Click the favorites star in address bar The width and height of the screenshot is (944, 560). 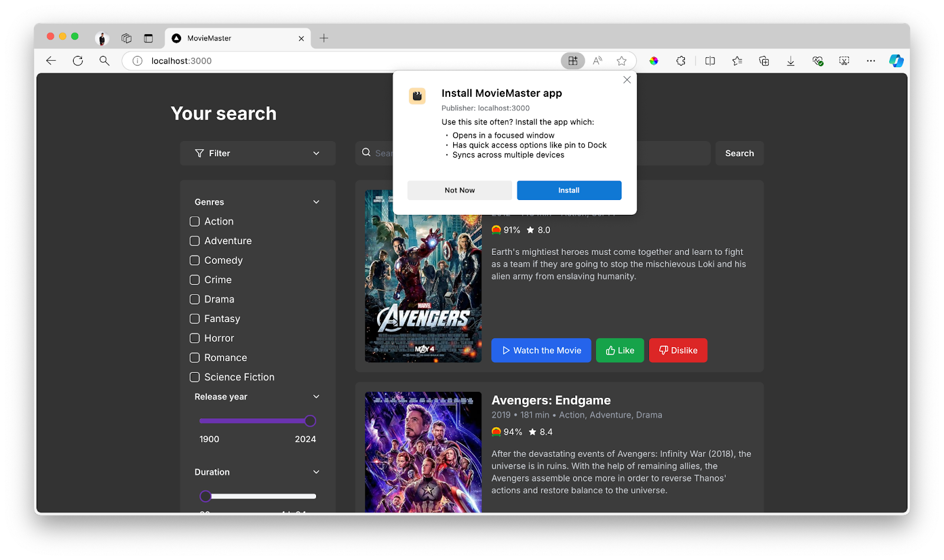coord(621,61)
